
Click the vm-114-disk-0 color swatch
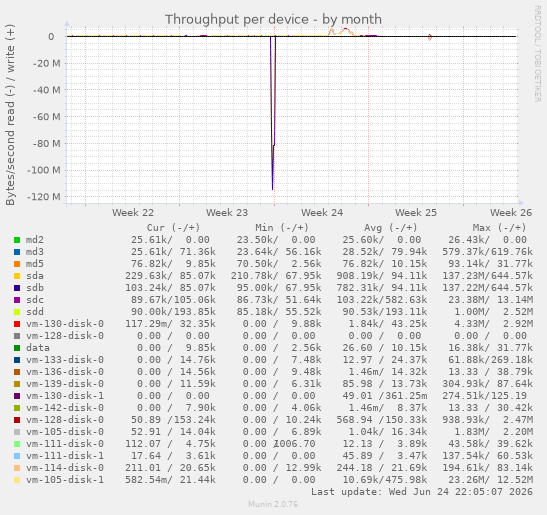(17, 468)
